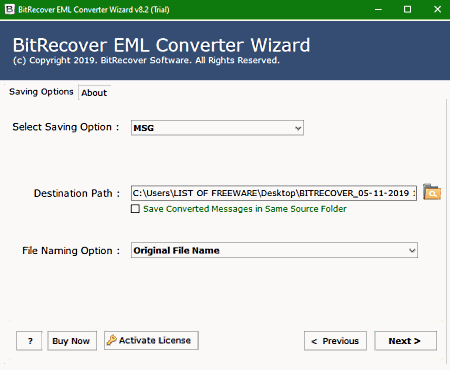Click the BitRecover app icon in title bar
The image size is (450, 370).
(9, 9)
